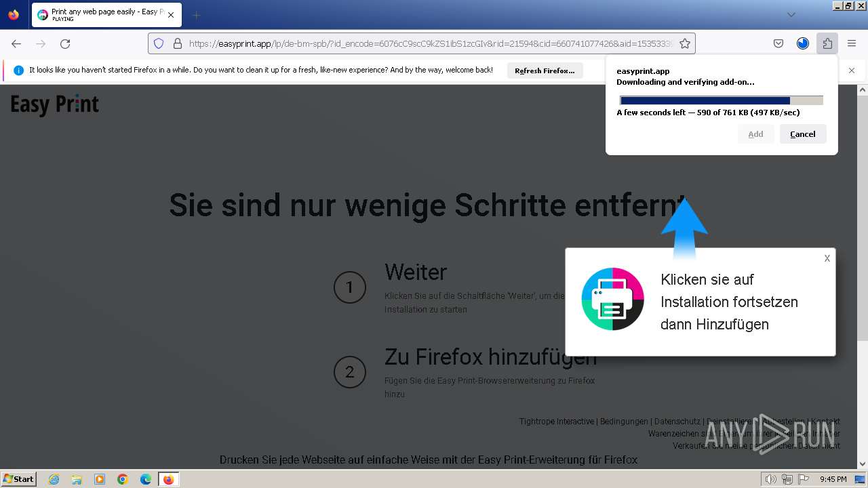The image size is (868, 488).
Task: Click the network tray icon
Action: point(787,479)
